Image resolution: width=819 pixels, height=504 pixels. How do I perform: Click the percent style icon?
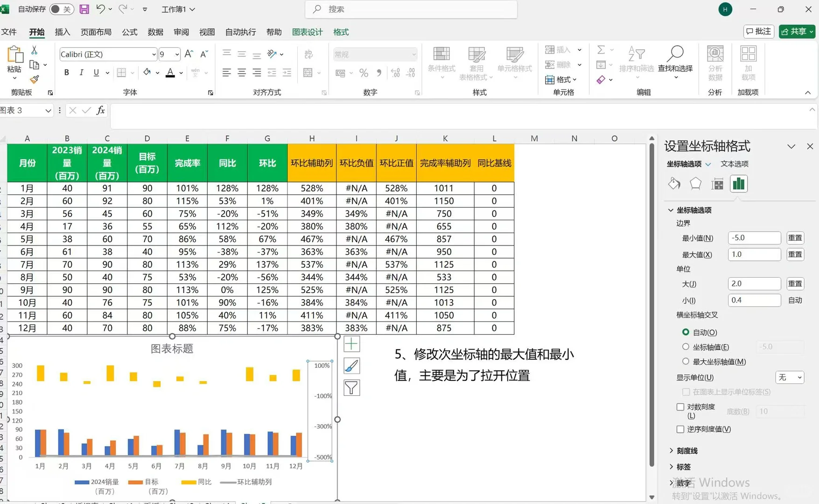coord(364,73)
